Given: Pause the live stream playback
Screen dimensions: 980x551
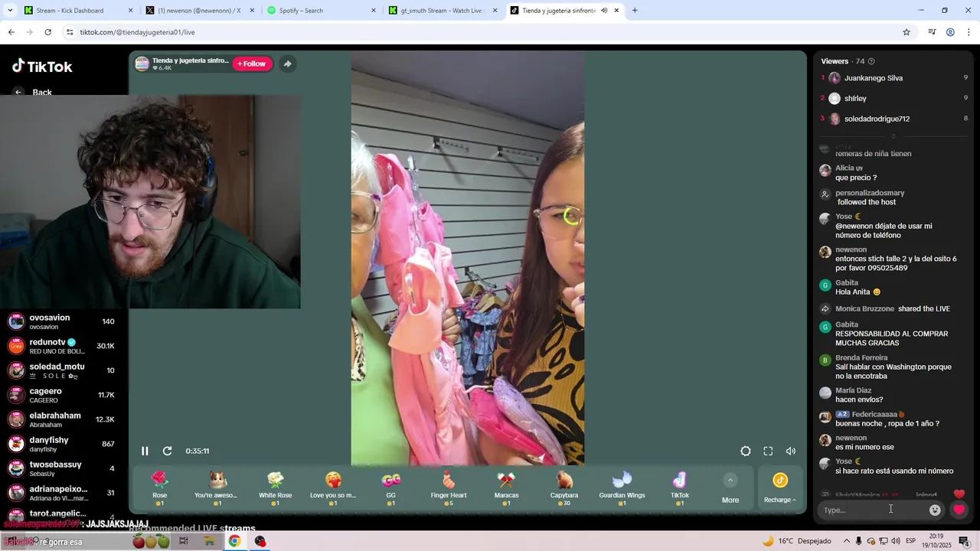Looking at the screenshot, I should 145,451.
